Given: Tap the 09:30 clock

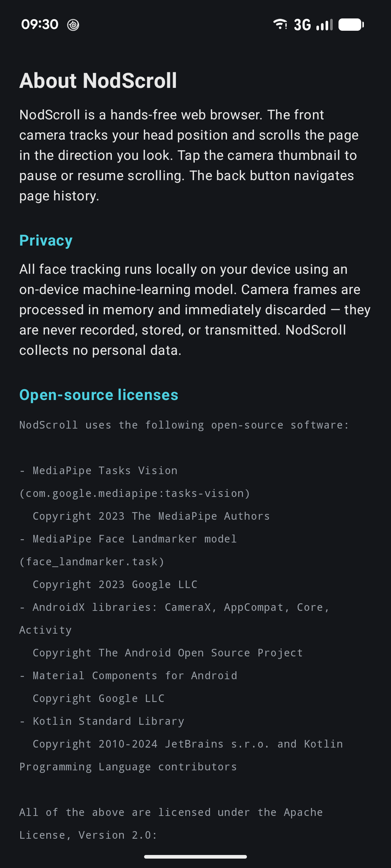Looking at the screenshot, I should click(x=39, y=25).
